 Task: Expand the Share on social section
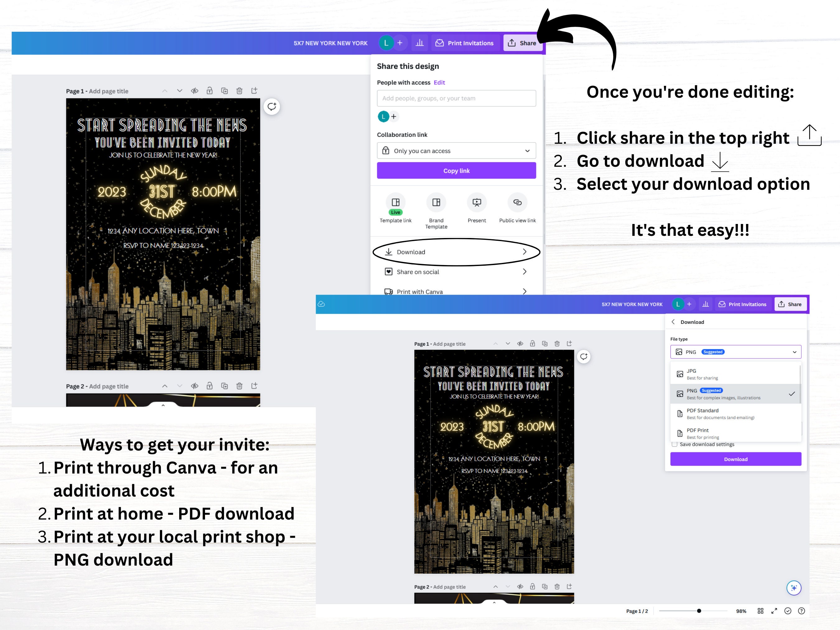click(x=456, y=272)
